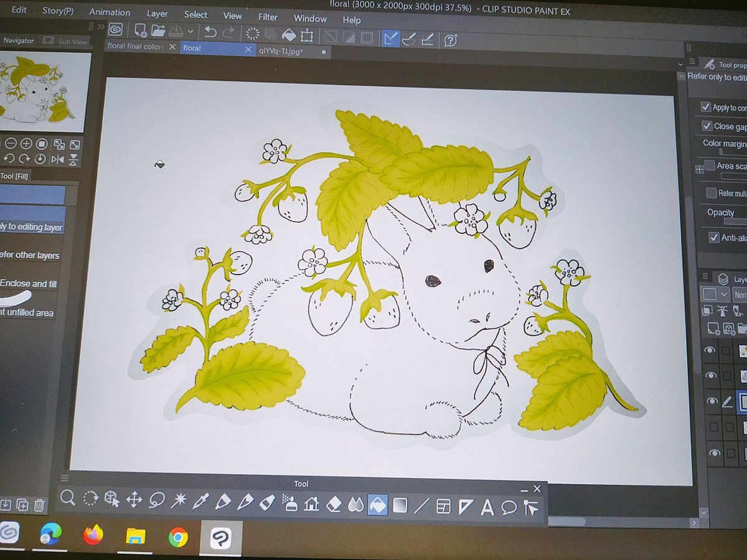This screenshot has width=747, height=560.
Task: Hide the top layer's eye icon
Action: 710,351
